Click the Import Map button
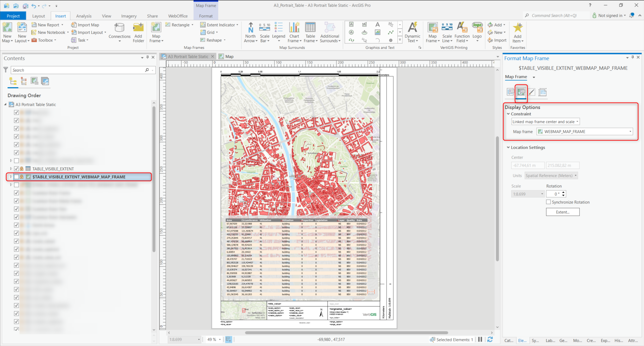644x346 pixels. coord(85,25)
